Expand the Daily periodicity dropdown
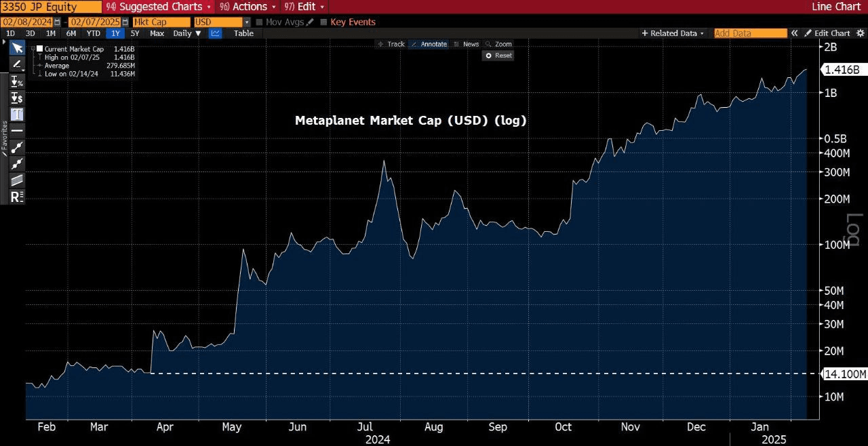The height and width of the screenshot is (446, 868). 186,33
